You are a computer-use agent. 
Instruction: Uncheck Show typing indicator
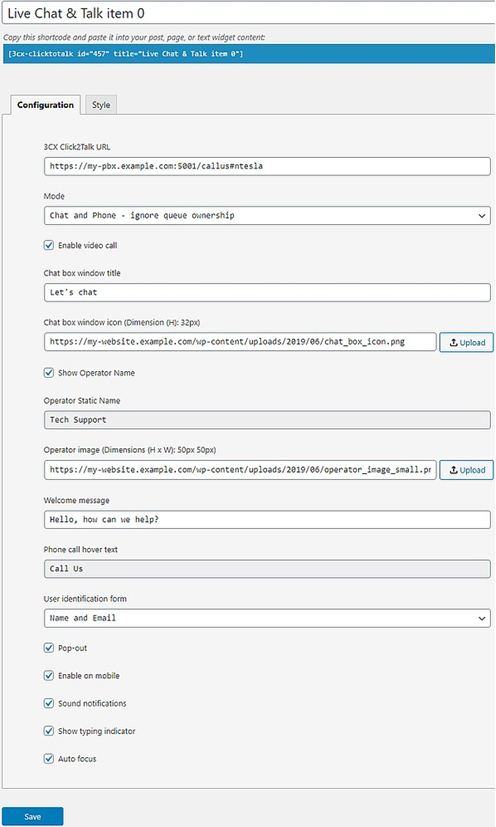(49, 731)
